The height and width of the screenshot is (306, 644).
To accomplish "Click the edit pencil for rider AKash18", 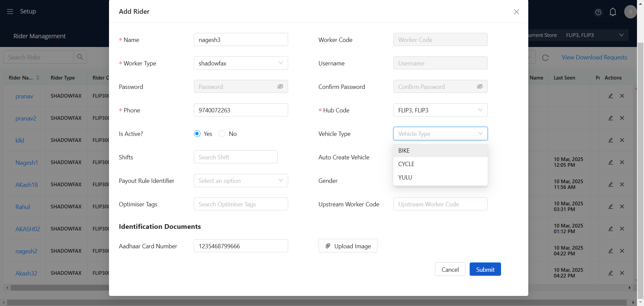I will pos(611,185).
